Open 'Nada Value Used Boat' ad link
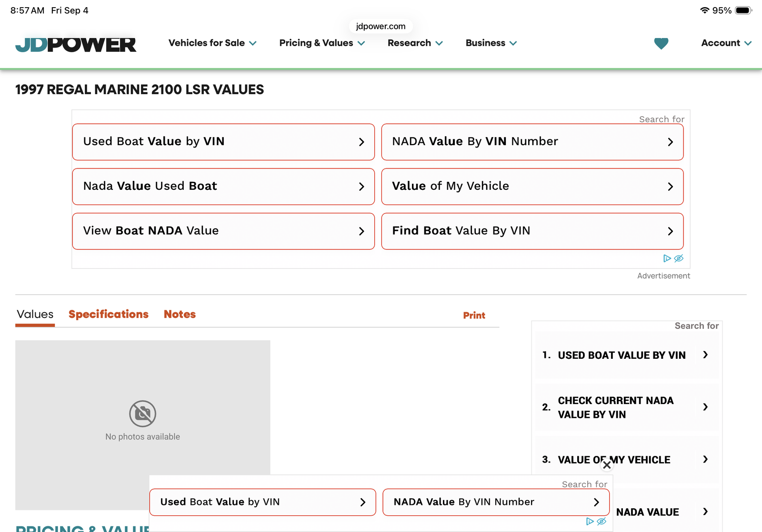Screen dimensions: 762x532 click(223, 187)
